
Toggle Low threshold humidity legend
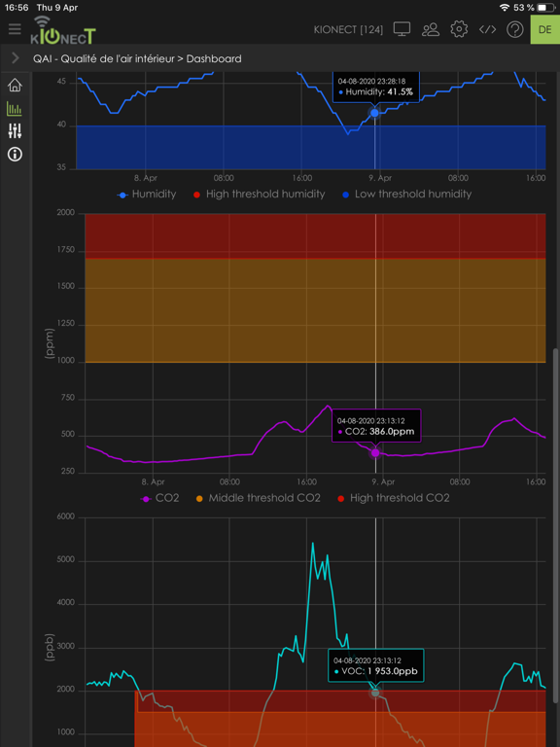coord(406,195)
